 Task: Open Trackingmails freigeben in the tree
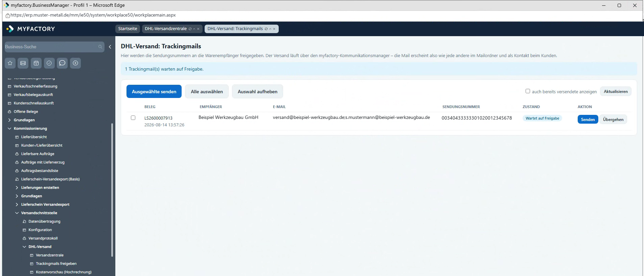click(x=56, y=264)
